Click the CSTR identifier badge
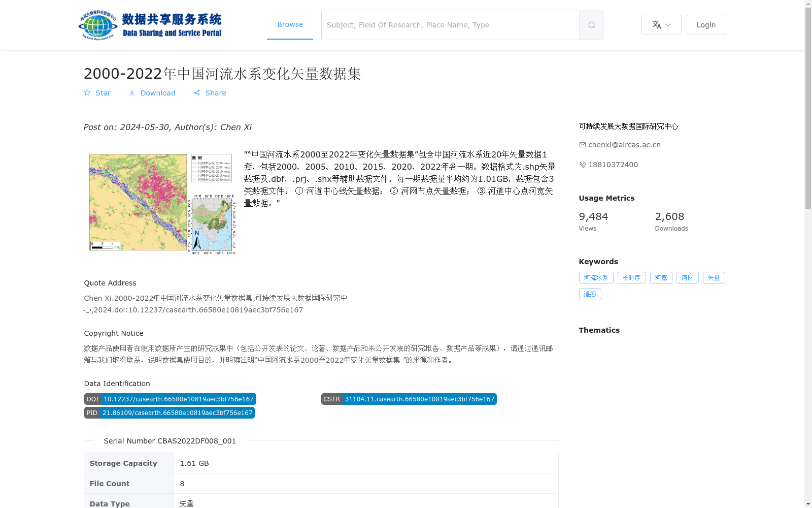Viewport: 812px width, 508px height. coord(409,399)
